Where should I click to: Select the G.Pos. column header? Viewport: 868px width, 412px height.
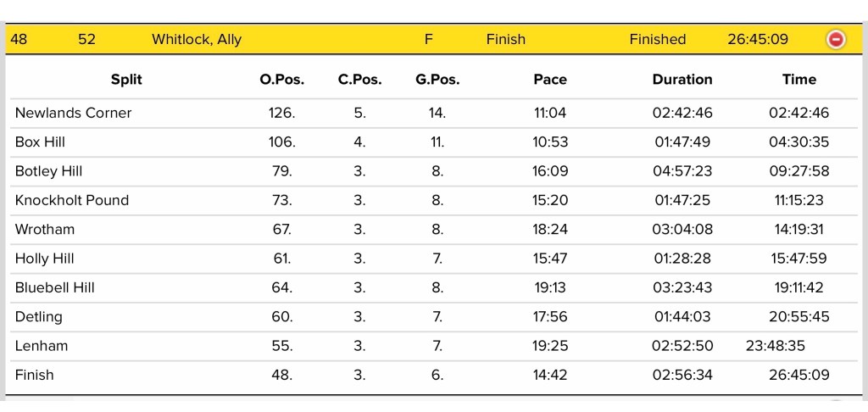click(437, 80)
